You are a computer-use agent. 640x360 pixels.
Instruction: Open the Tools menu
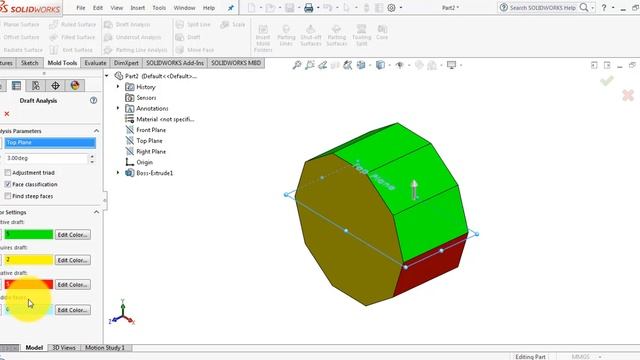click(159, 8)
